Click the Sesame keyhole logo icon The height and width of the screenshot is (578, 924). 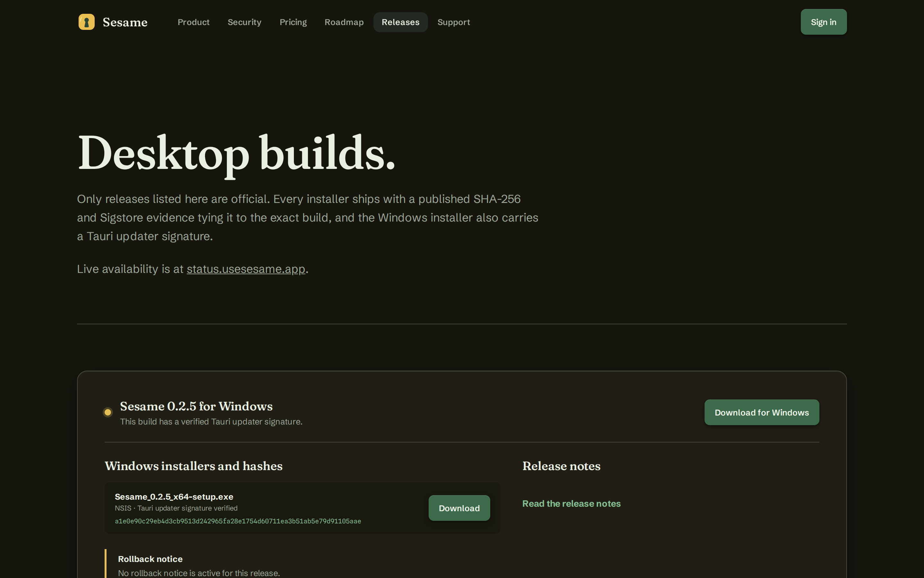87,22
